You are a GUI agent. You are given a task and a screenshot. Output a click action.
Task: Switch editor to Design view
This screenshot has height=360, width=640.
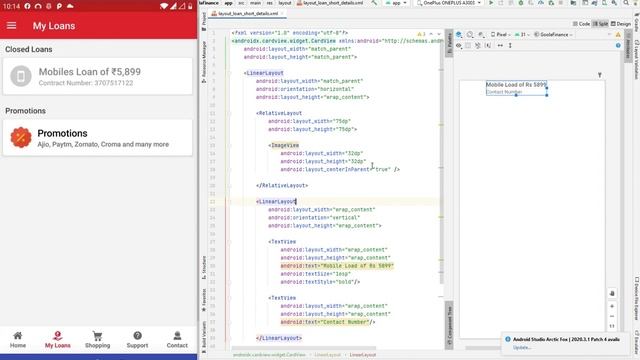621,24
